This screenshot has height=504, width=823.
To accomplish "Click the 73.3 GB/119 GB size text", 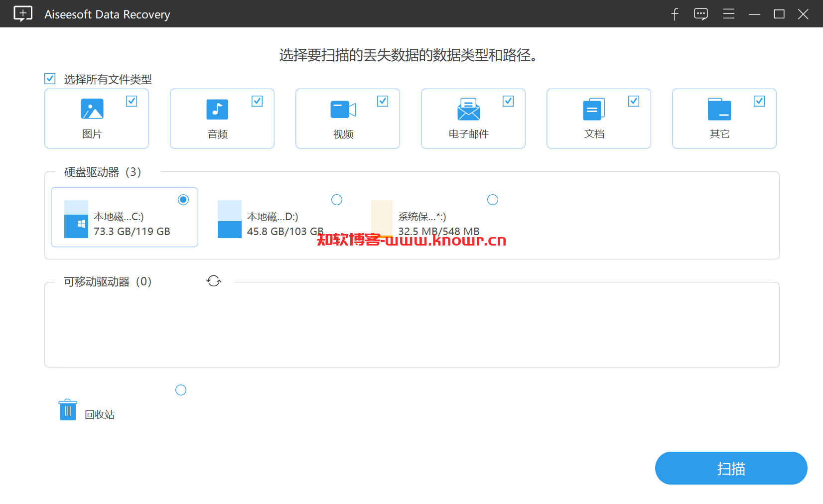I will point(132,232).
